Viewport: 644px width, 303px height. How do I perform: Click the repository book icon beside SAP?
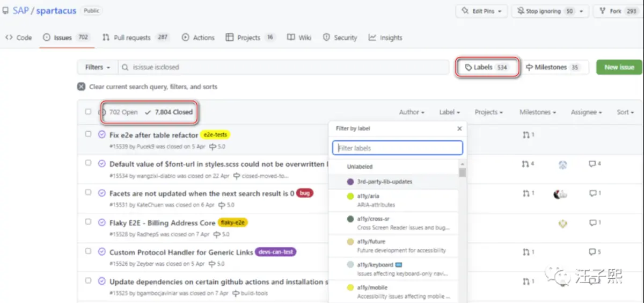[x=5, y=11]
